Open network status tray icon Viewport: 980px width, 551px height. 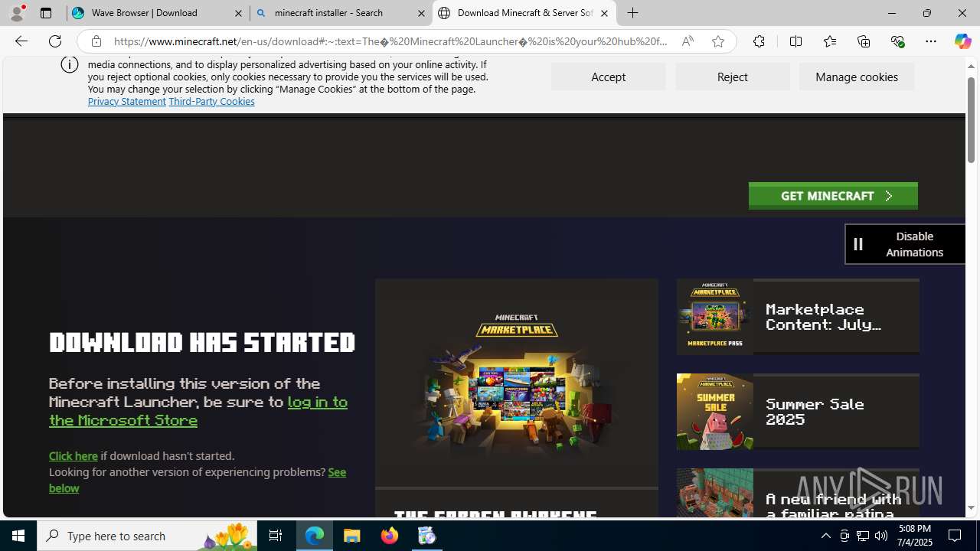point(863,536)
